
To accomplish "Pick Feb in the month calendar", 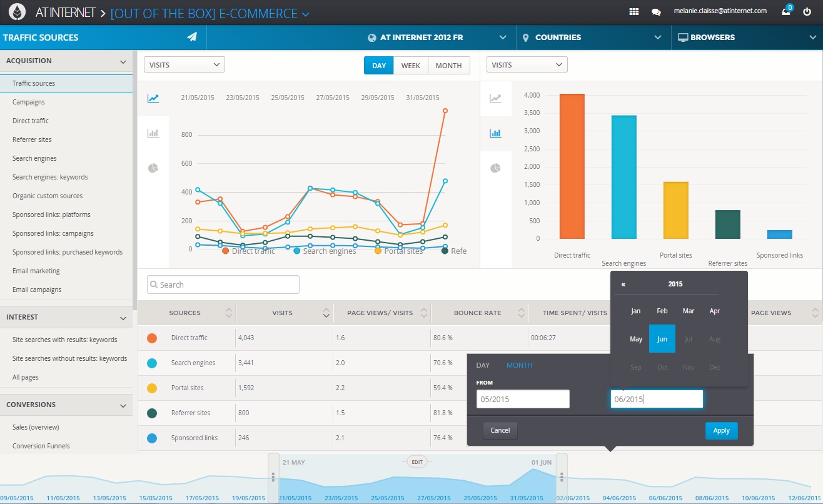I will tap(662, 311).
